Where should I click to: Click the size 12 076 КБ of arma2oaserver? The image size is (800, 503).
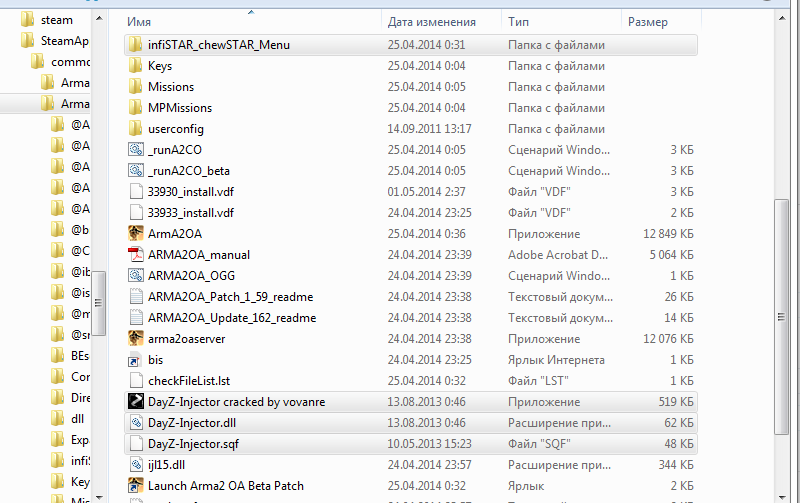668,338
